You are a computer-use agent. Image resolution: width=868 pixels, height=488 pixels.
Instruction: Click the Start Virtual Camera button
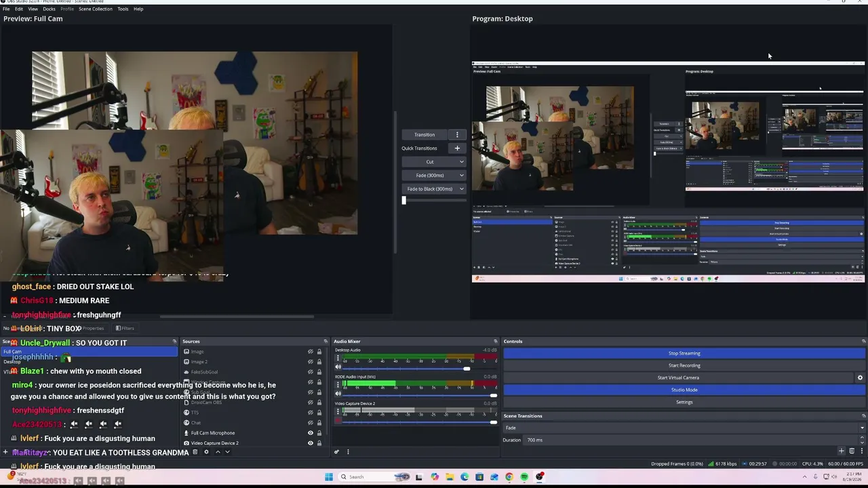(x=678, y=378)
